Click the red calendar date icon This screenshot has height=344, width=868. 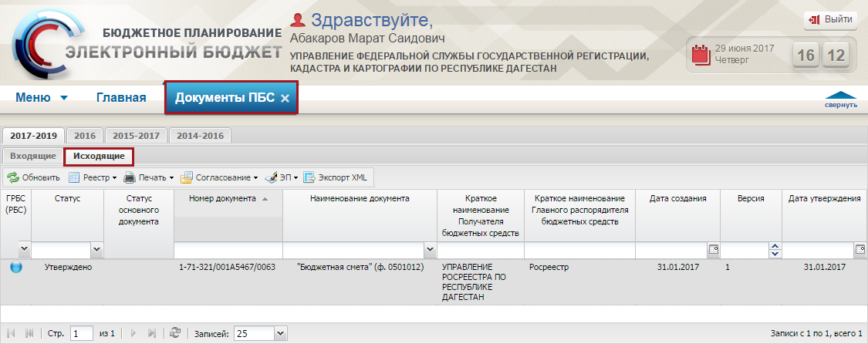pyautogui.click(x=701, y=54)
